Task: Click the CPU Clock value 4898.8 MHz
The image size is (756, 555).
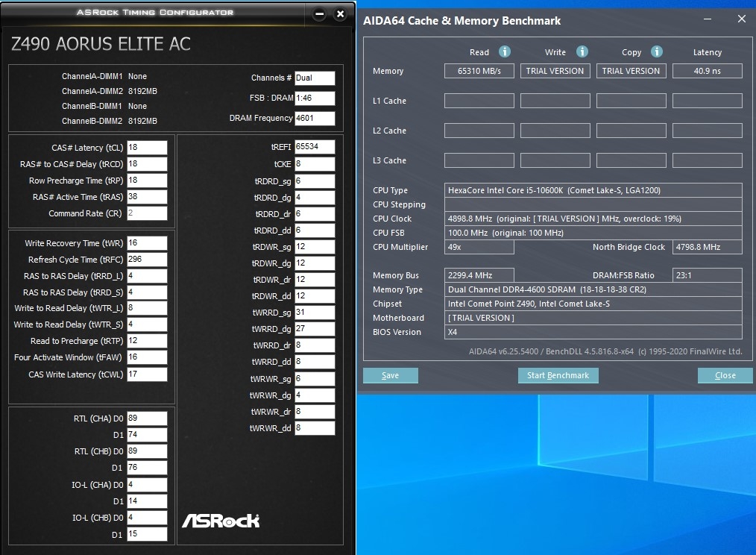Action: (x=593, y=219)
